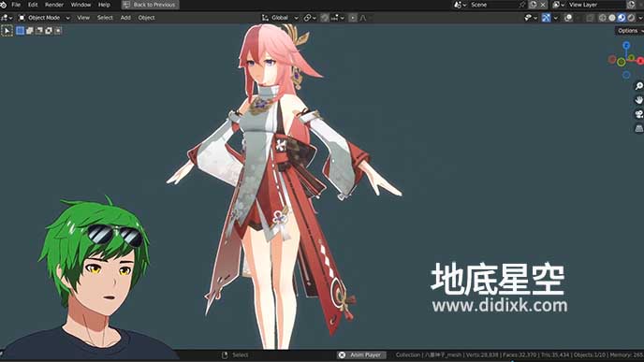Pin the scene to the workspace
The height and width of the screenshot is (362, 644).
coord(522,5)
